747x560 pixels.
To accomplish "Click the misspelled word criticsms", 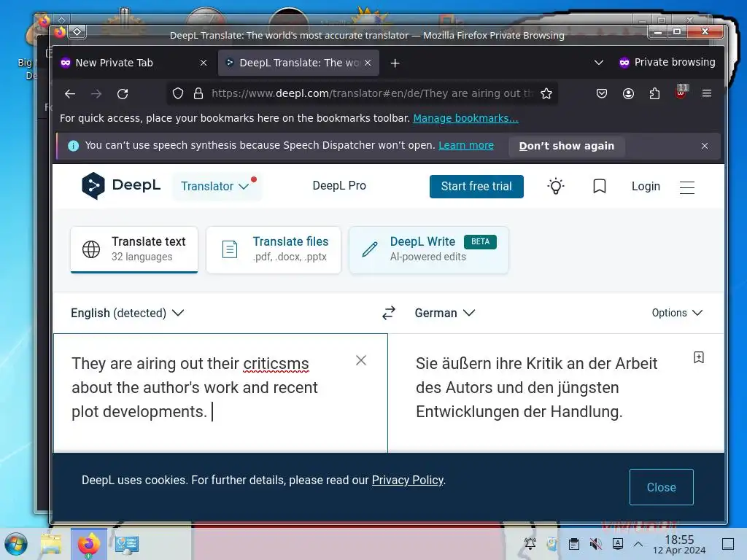I will 276,363.
